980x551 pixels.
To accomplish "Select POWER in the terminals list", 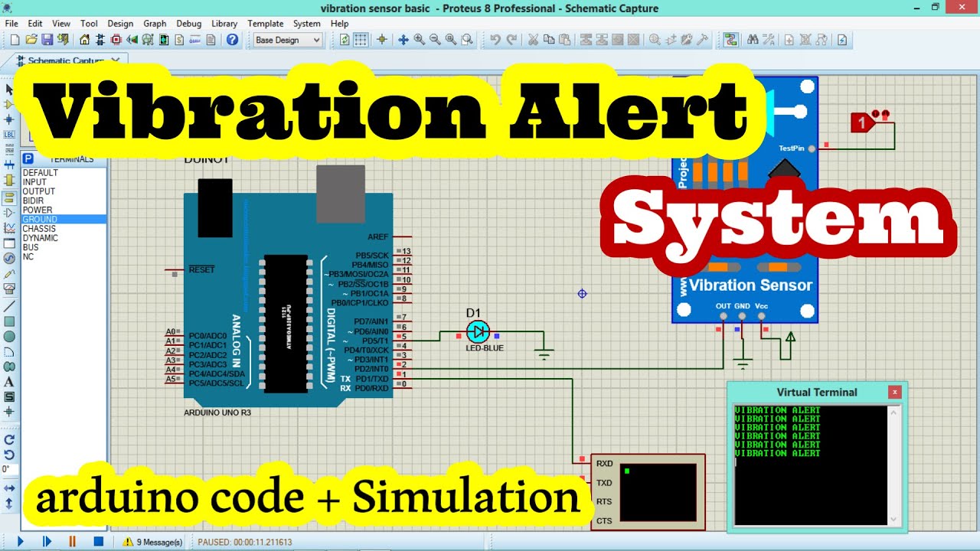I will pyautogui.click(x=64, y=210).
